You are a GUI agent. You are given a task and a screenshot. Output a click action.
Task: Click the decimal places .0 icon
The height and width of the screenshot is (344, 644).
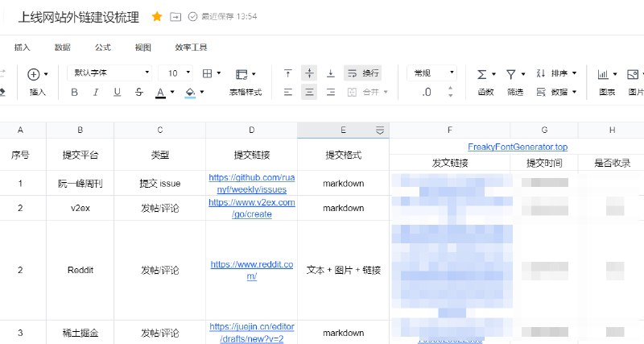click(427, 92)
